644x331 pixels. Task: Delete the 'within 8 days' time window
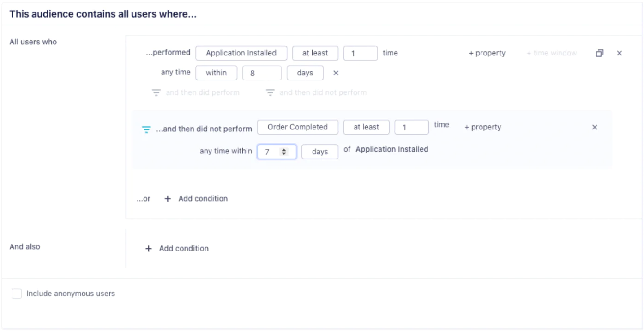pos(336,73)
